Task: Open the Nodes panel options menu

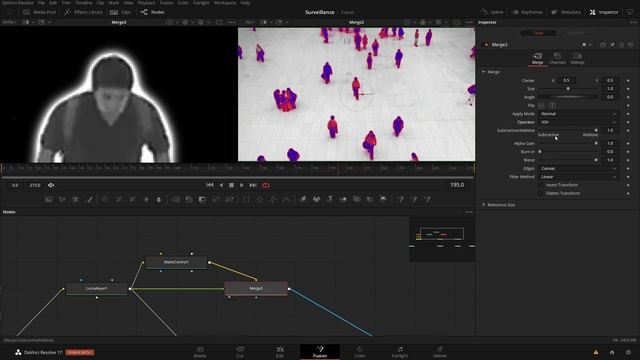Action: (x=469, y=212)
